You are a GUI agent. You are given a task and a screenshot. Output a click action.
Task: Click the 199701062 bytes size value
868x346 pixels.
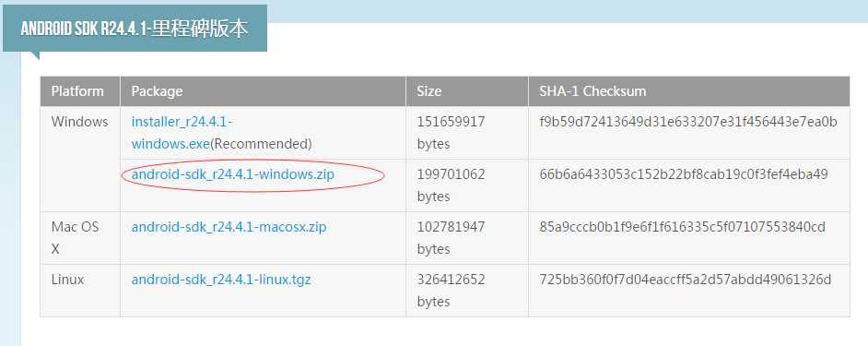click(452, 185)
